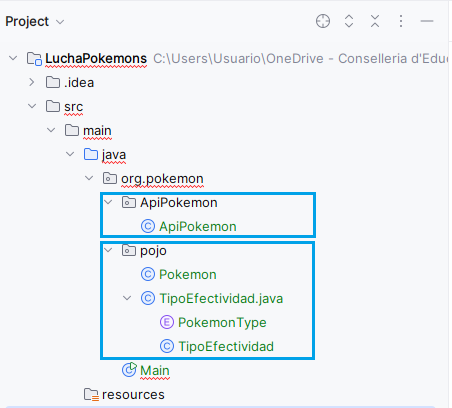452x408 pixels.
Task: Collapse the ApiPokemon package node
Action: pyautogui.click(x=108, y=202)
